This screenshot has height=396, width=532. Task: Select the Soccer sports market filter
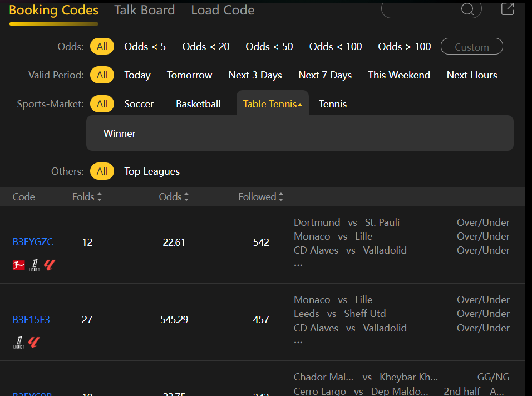coord(139,103)
